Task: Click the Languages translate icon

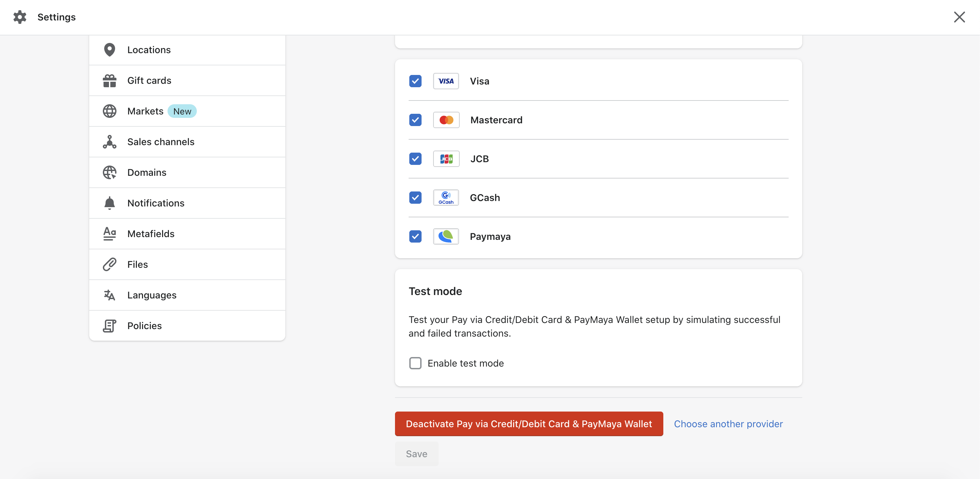Action: click(109, 295)
